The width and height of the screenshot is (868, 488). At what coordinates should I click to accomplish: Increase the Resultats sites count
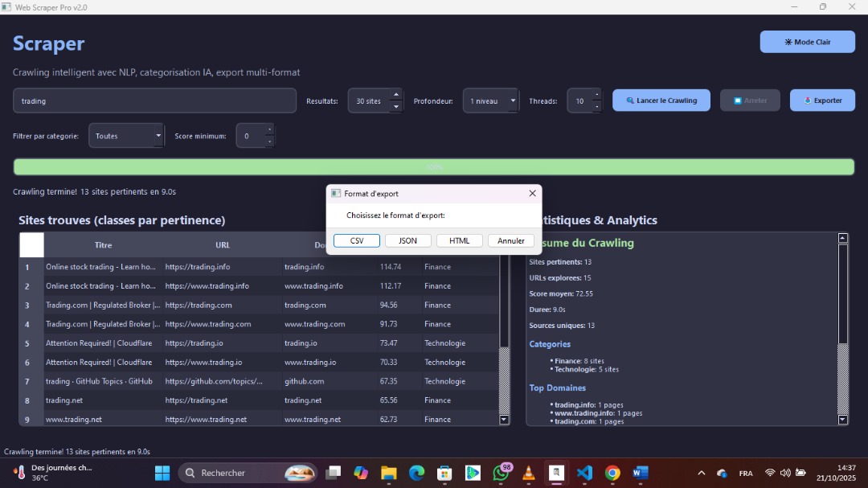[395, 95]
